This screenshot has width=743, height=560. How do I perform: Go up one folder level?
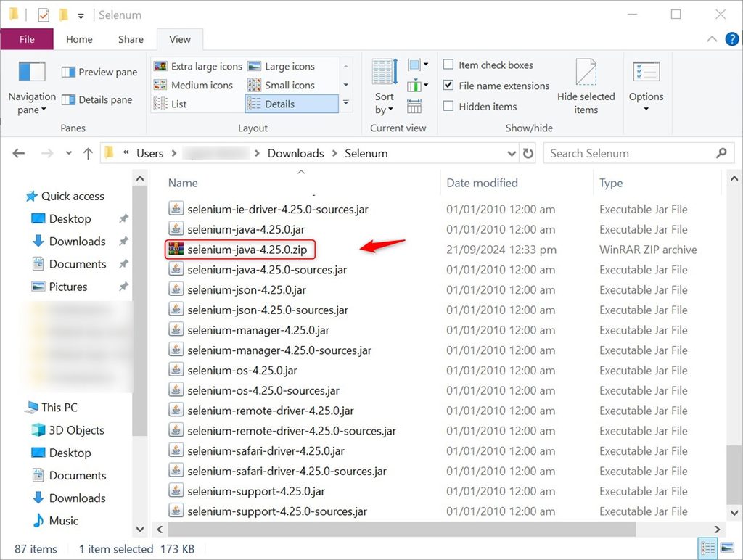[x=88, y=153]
